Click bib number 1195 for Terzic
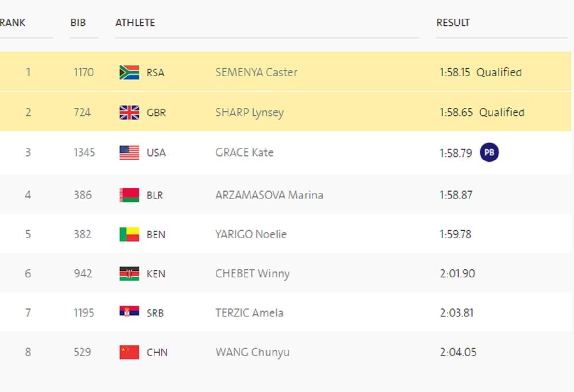Viewport: 574px width, 392px height. [x=84, y=313]
